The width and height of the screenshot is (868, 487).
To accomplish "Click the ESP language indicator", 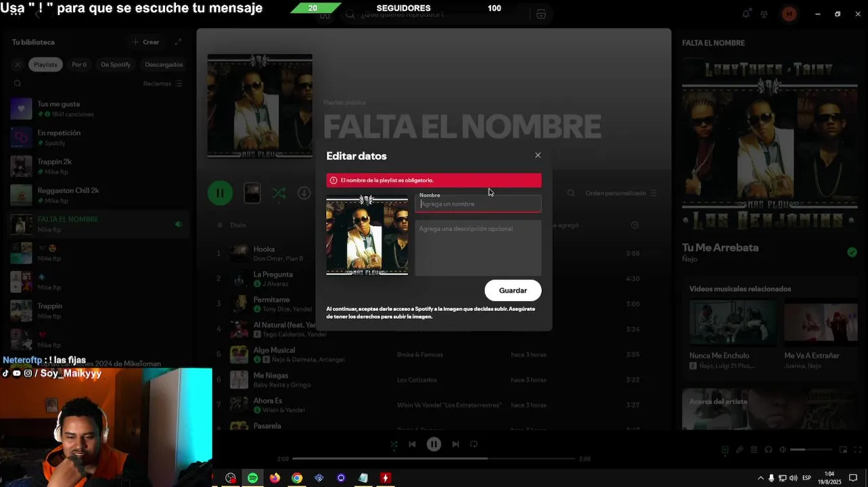I will [806, 478].
